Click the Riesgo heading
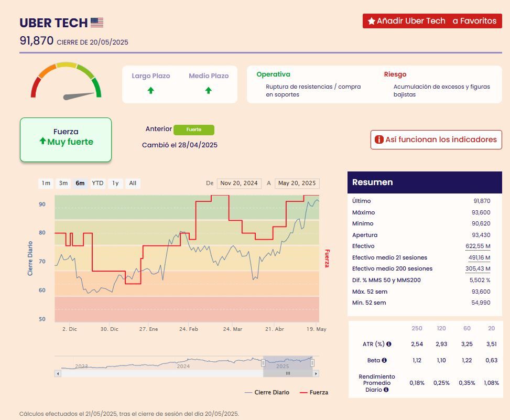 [395, 74]
